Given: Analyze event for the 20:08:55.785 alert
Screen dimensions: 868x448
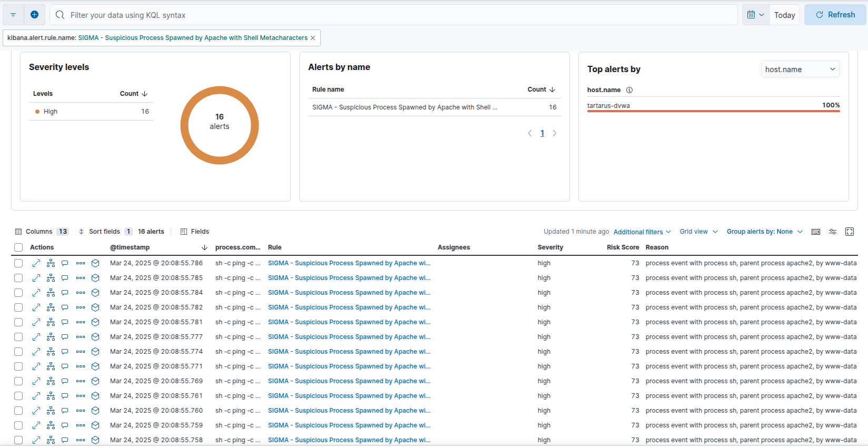Looking at the screenshot, I should tap(51, 278).
